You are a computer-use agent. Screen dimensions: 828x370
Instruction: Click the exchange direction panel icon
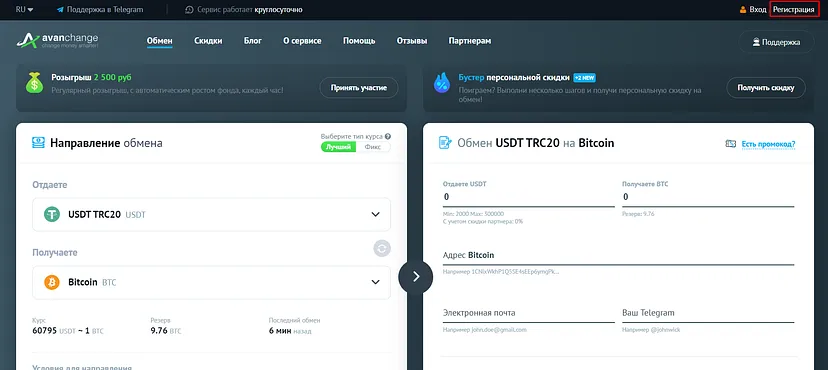pyautogui.click(x=39, y=143)
